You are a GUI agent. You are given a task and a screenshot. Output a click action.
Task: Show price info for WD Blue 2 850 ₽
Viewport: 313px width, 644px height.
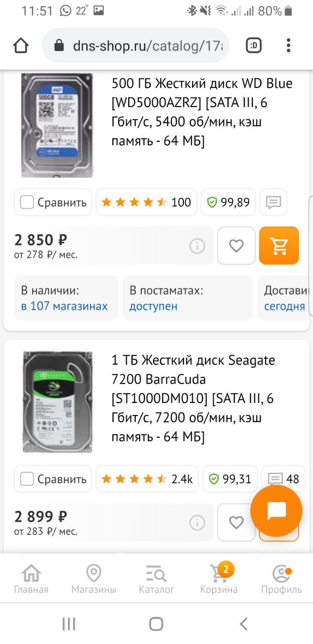(x=197, y=246)
